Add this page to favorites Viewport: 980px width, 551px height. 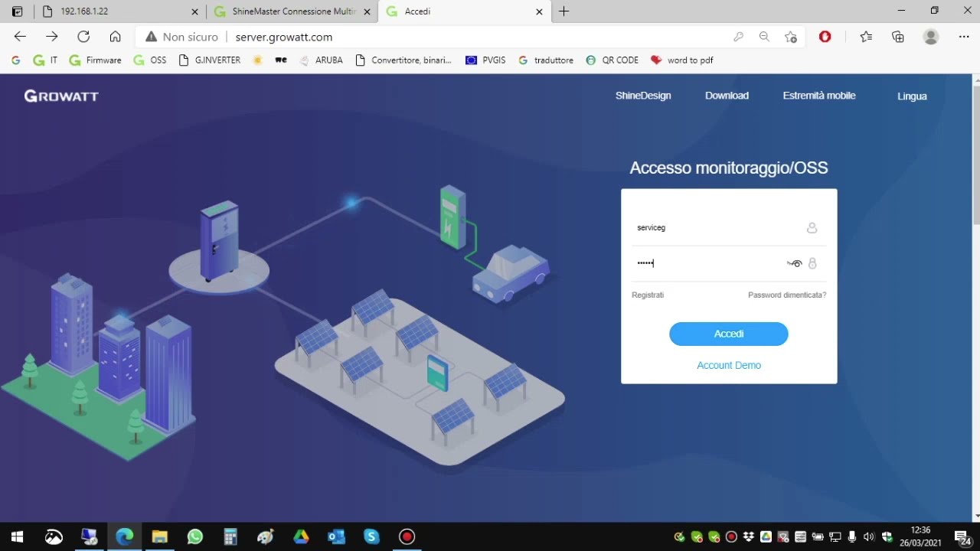coord(791,37)
